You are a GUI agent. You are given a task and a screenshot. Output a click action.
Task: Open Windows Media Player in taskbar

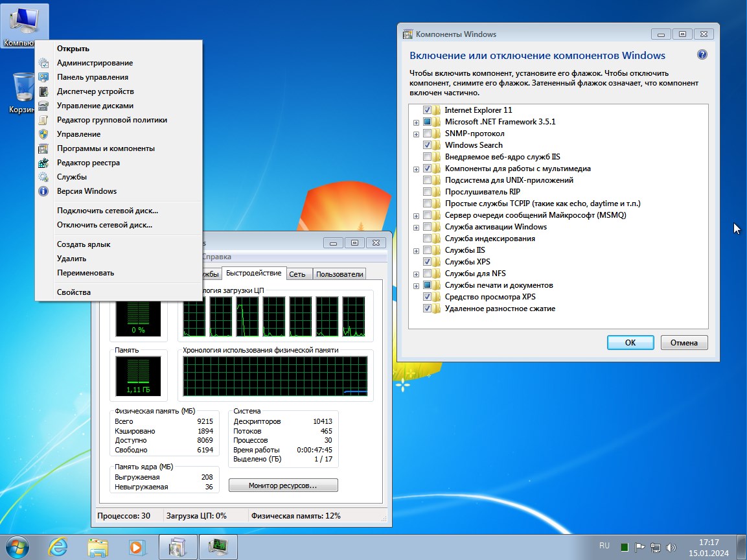click(137, 546)
